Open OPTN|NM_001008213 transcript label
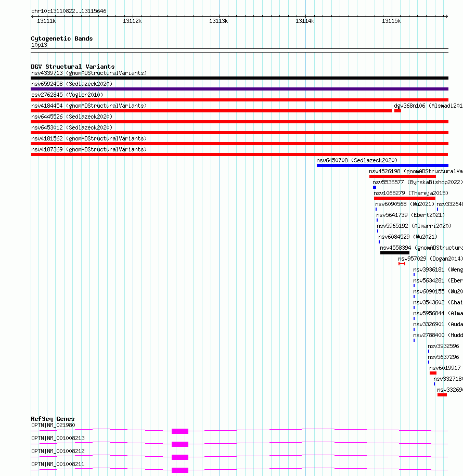The image size is (463, 476). tap(58, 438)
